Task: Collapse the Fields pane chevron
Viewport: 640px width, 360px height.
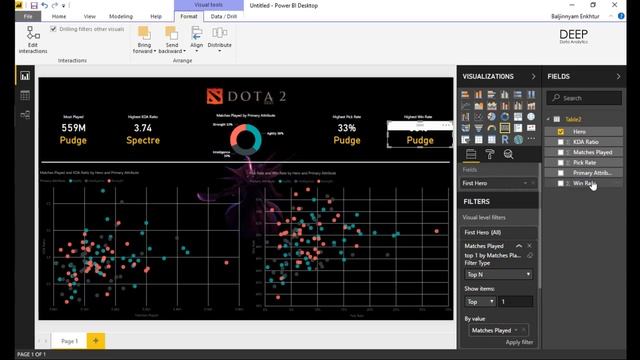Action: click(x=618, y=76)
